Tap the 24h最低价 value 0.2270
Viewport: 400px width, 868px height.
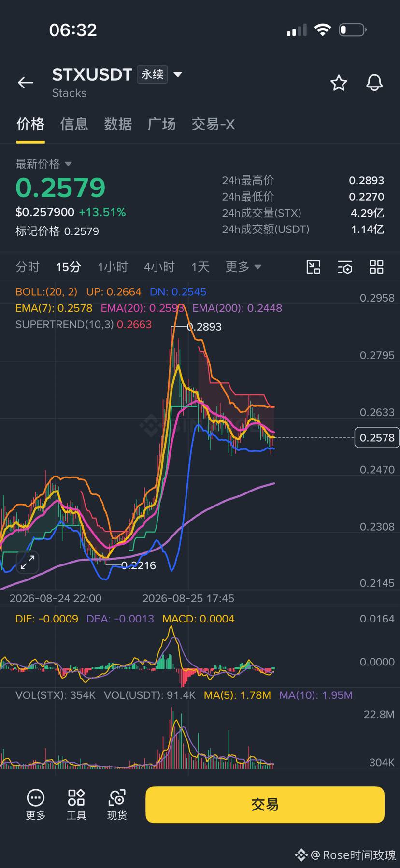(x=367, y=197)
